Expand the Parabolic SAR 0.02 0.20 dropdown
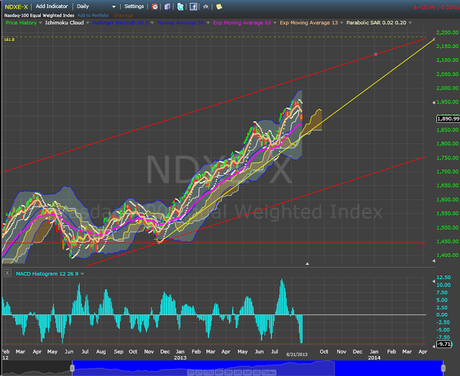The image size is (460, 376). (410, 23)
